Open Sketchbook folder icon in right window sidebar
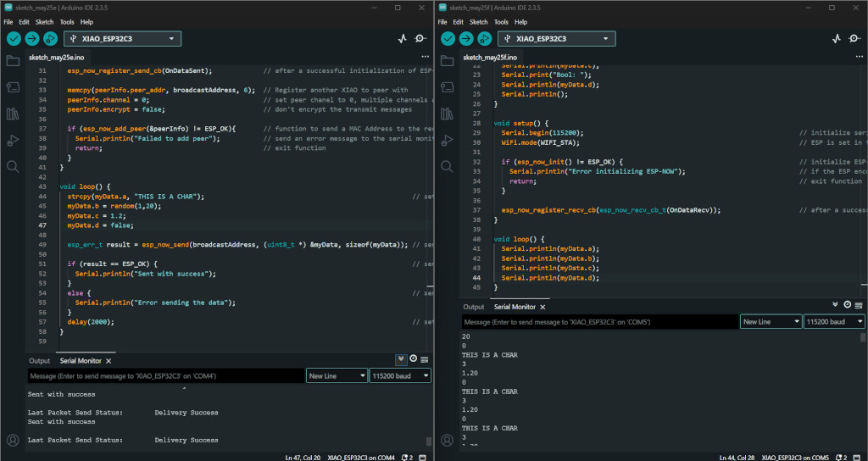This screenshot has height=461, width=868. point(447,61)
